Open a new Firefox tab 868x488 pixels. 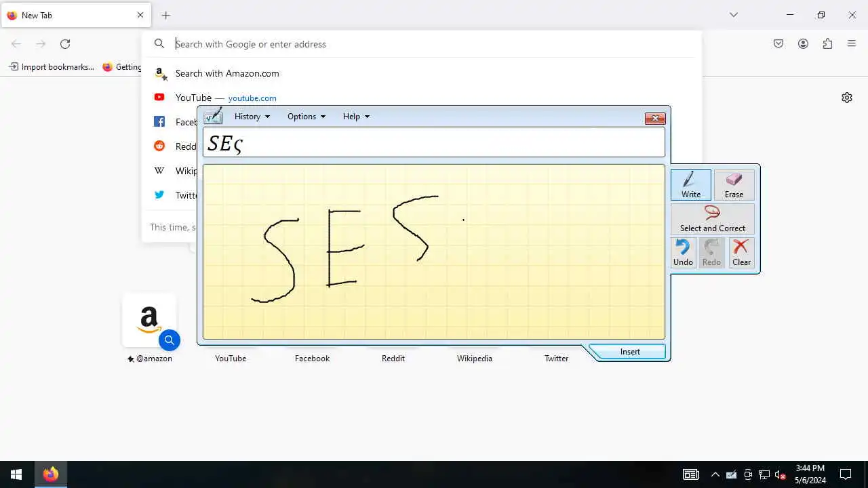point(166,15)
